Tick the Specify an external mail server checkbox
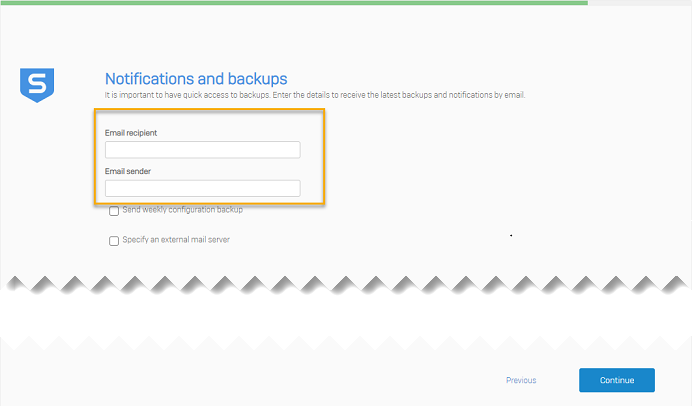 pyautogui.click(x=114, y=241)
